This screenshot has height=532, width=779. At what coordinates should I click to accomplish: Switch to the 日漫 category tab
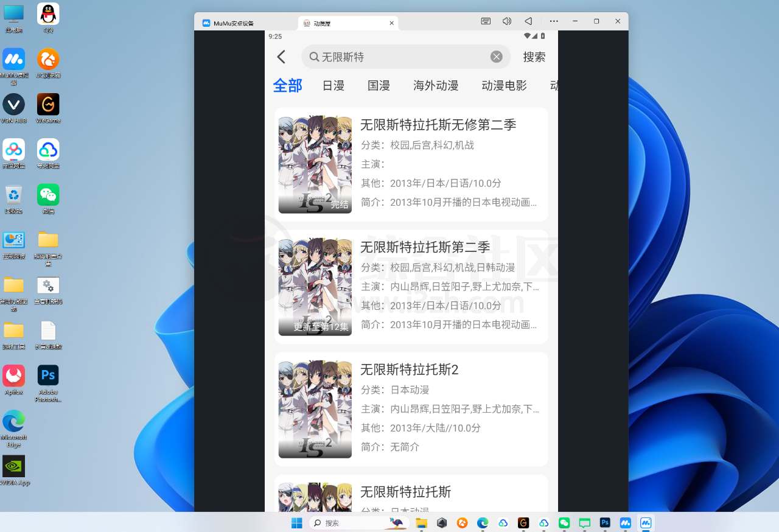(333, 86)
